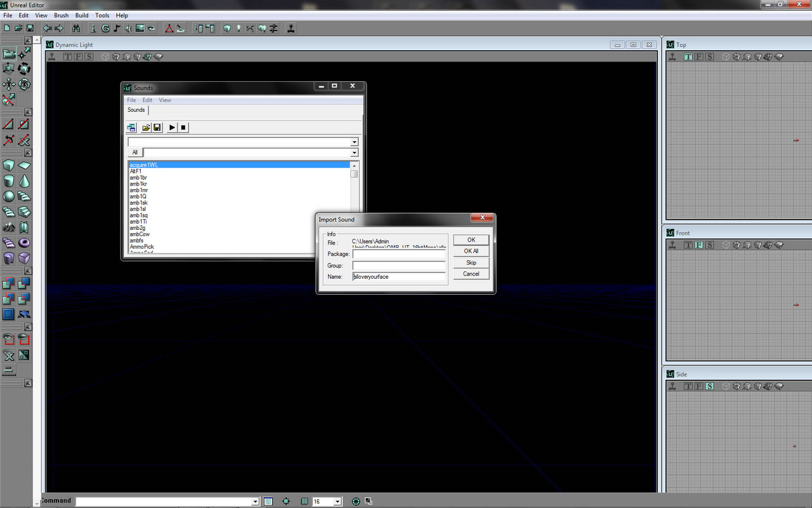
Task: Collapse the top toolbox section arrow
Action: point(28,40)
